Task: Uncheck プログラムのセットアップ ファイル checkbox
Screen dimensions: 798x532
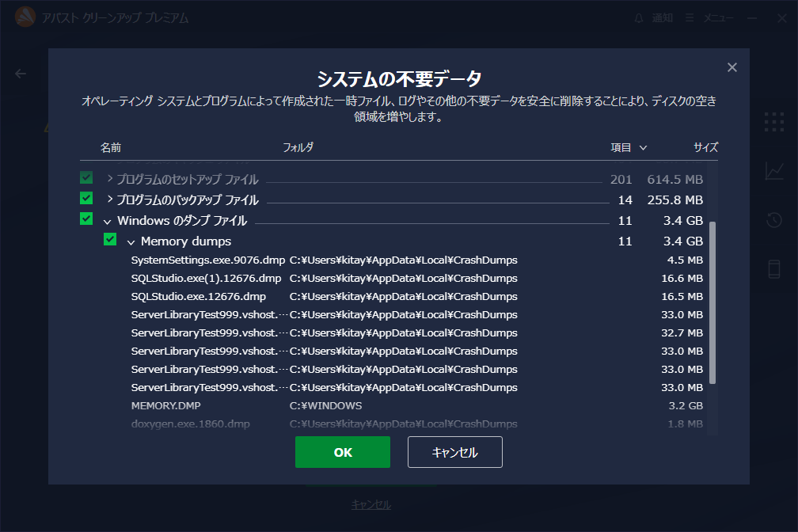Action: coord(86,177)
